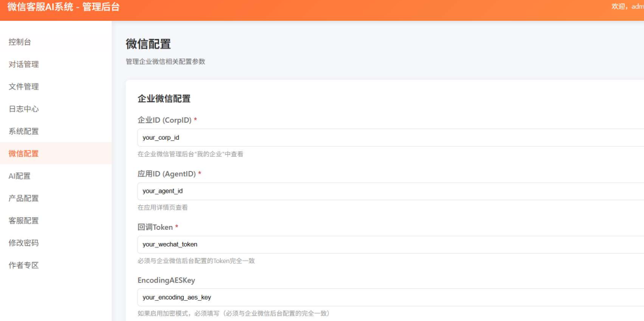Image resolution: width=644 pixels, height=321 pixels.
Task: Click the 微信客服AI系统 - 管理后台 header title
Action: pos(64,7)
